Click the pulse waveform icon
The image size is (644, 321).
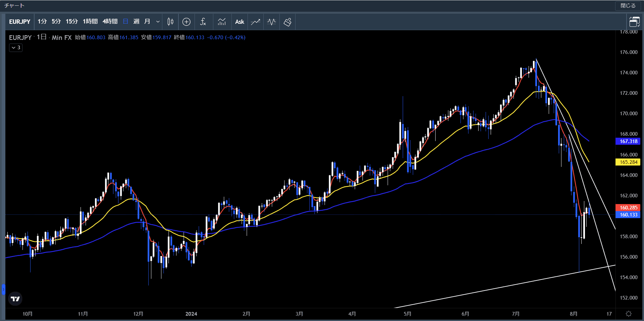271,22
